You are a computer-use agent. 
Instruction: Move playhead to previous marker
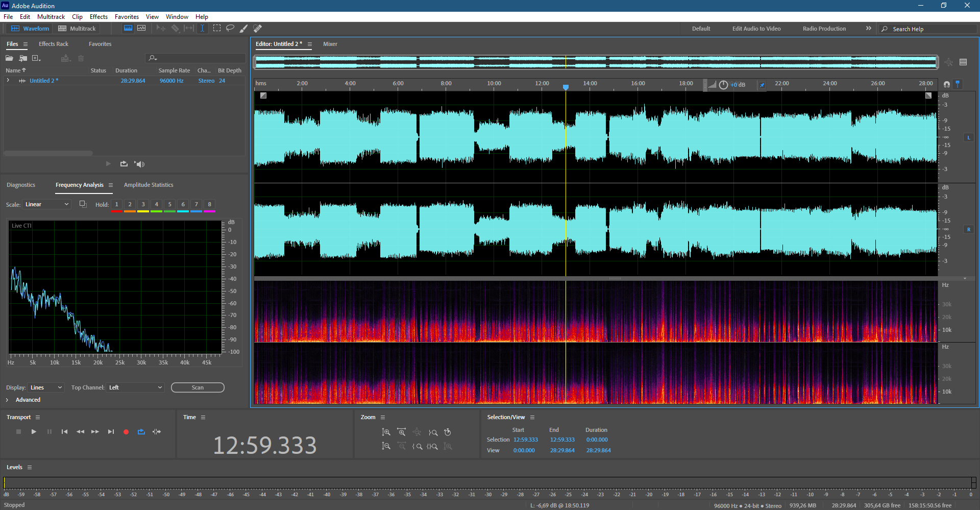(64, 432)
